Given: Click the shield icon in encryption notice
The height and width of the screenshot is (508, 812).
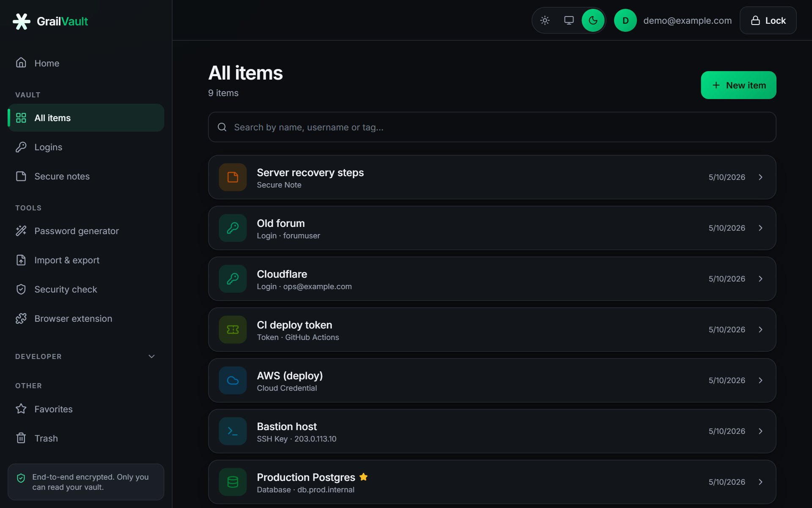Looking at the screenshot, I should [21, 478].
